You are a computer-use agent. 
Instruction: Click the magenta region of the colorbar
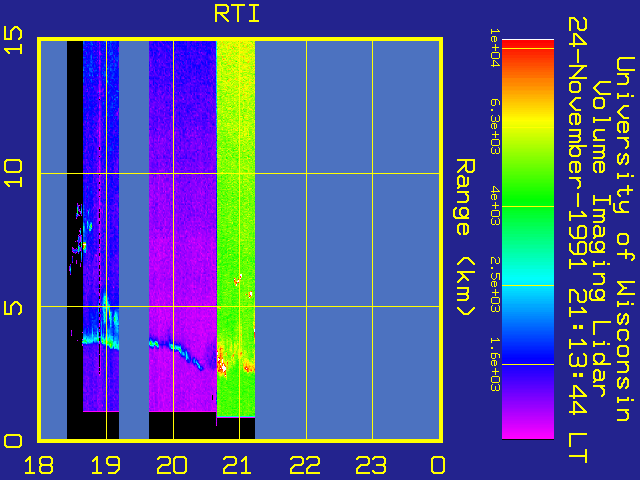[x=528, y=427]
